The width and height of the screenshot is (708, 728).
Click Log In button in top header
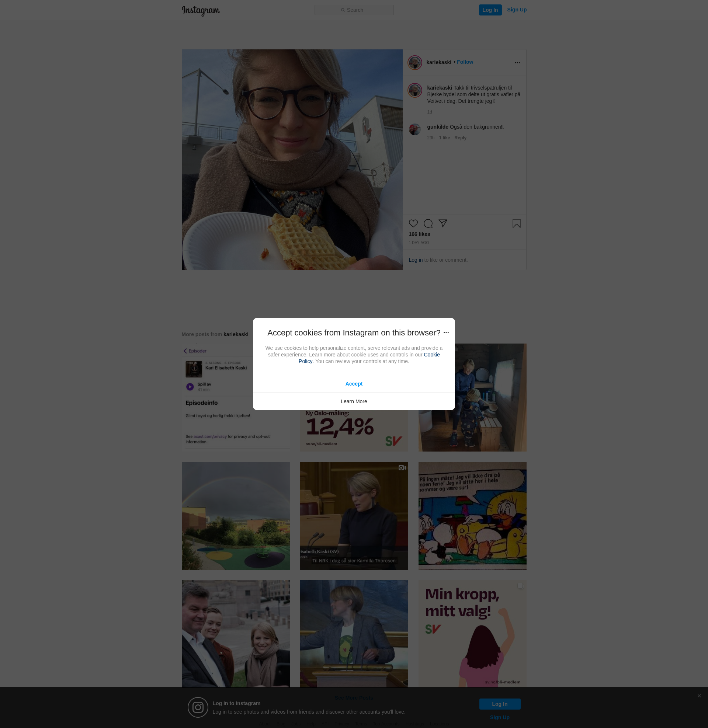click(490, 10)
